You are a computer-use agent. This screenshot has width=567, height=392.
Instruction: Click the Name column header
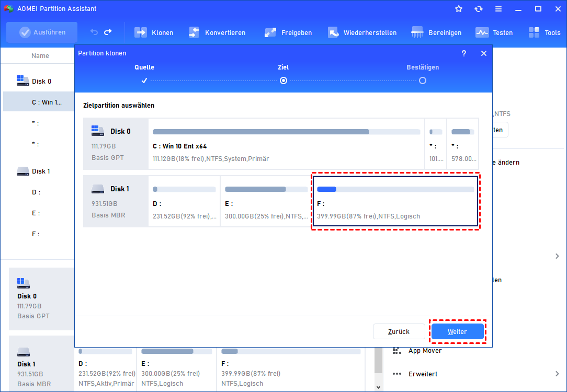40,55
